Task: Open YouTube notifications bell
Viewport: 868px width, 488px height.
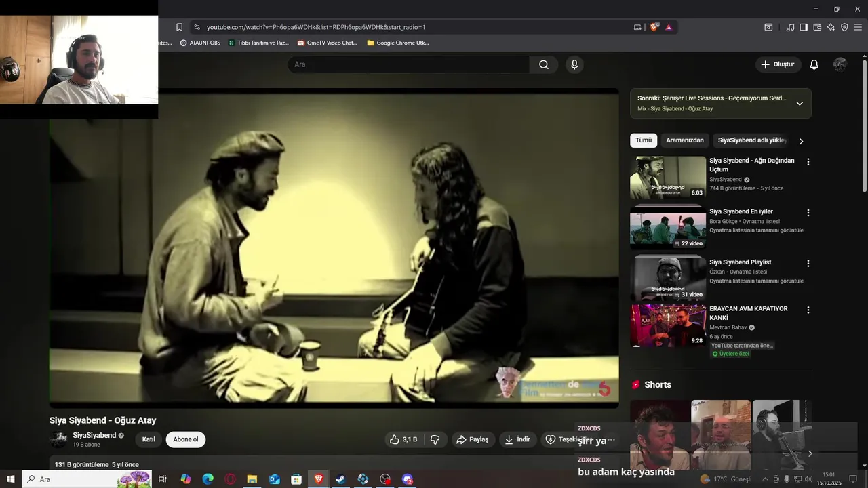Action: (x=814, y=64)
